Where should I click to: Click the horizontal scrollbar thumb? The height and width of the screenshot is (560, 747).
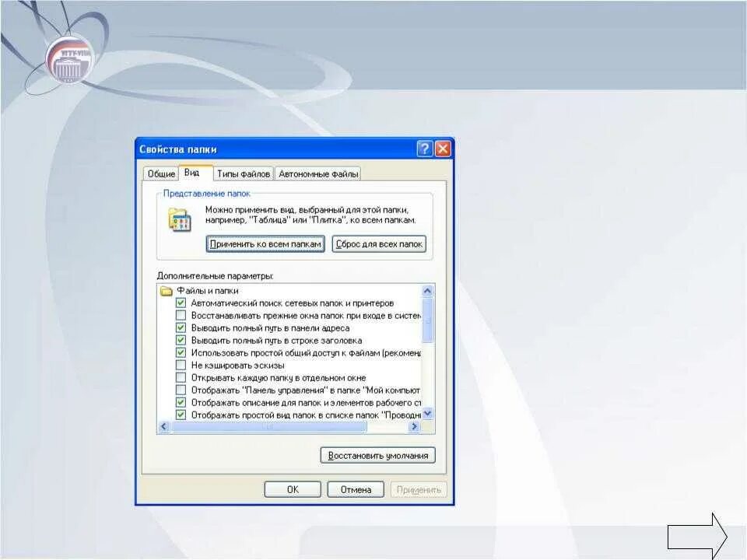pos(269,427)
